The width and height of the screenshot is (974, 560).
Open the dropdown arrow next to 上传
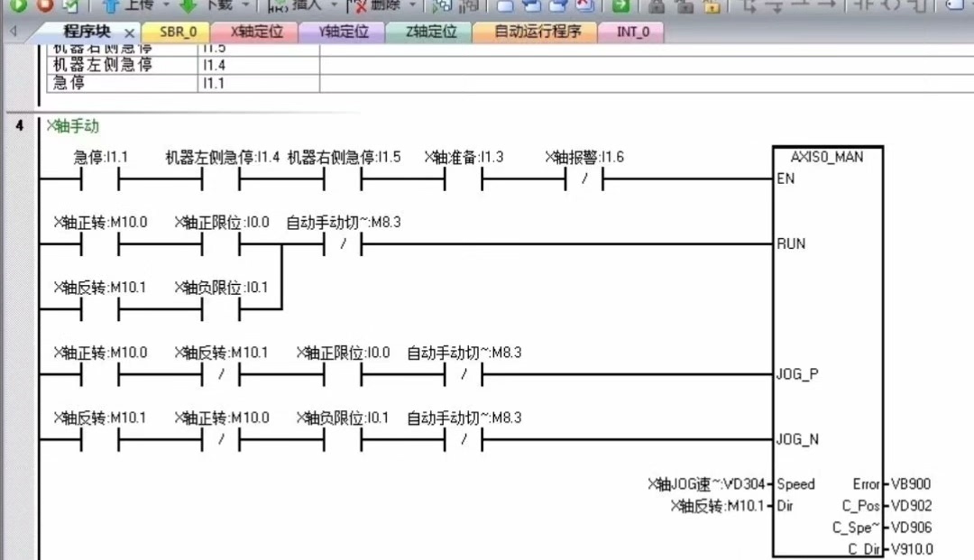click(166, 5)
